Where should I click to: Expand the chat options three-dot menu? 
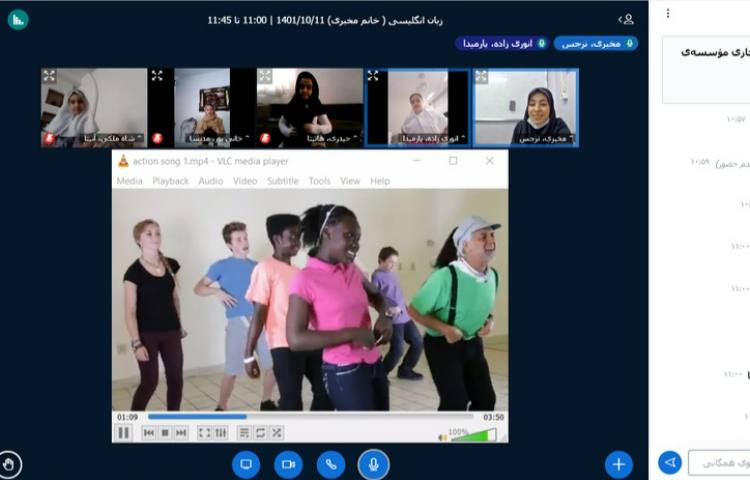point(668,13)
